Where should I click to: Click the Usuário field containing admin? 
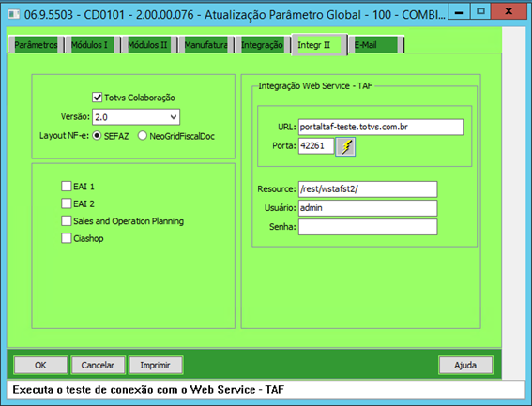368,208
